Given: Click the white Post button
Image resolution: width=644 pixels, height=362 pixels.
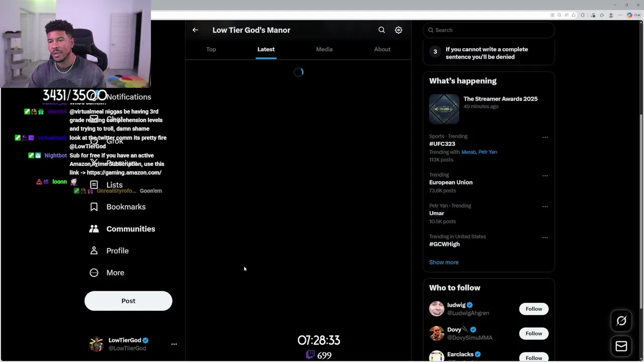Looking at the screenshot, I should pos(128,301).
